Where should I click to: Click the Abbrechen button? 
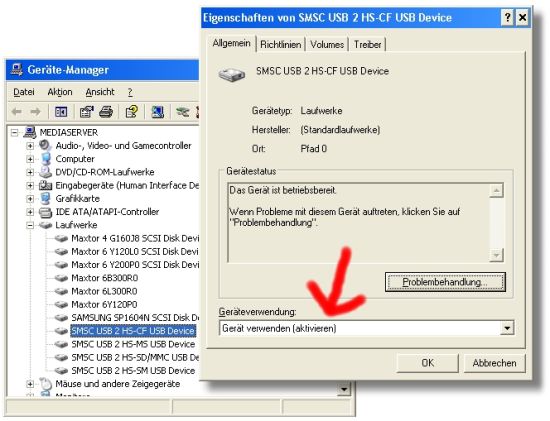tap(494, 363)
